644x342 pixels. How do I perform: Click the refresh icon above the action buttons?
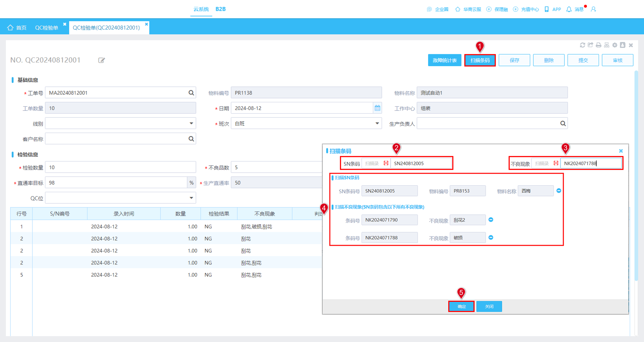coord(582,45)
